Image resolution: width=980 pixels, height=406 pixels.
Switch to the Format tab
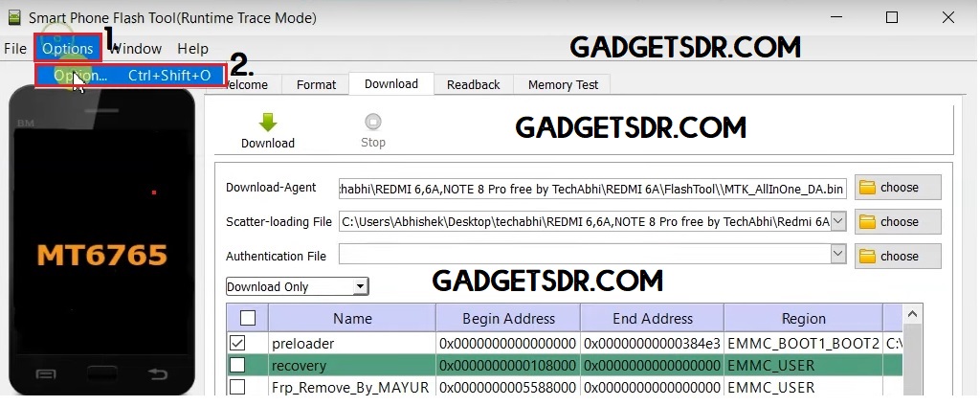tap(316, 85)
